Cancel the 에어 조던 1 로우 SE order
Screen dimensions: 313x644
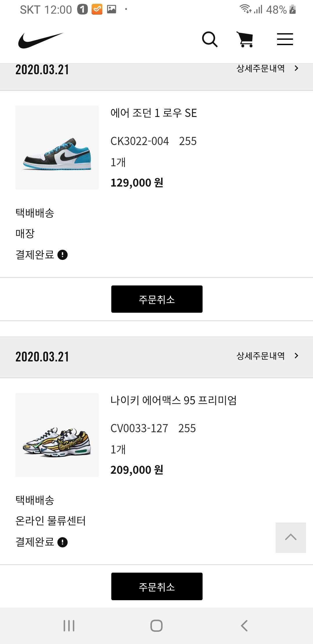click(x=157, y=299)
